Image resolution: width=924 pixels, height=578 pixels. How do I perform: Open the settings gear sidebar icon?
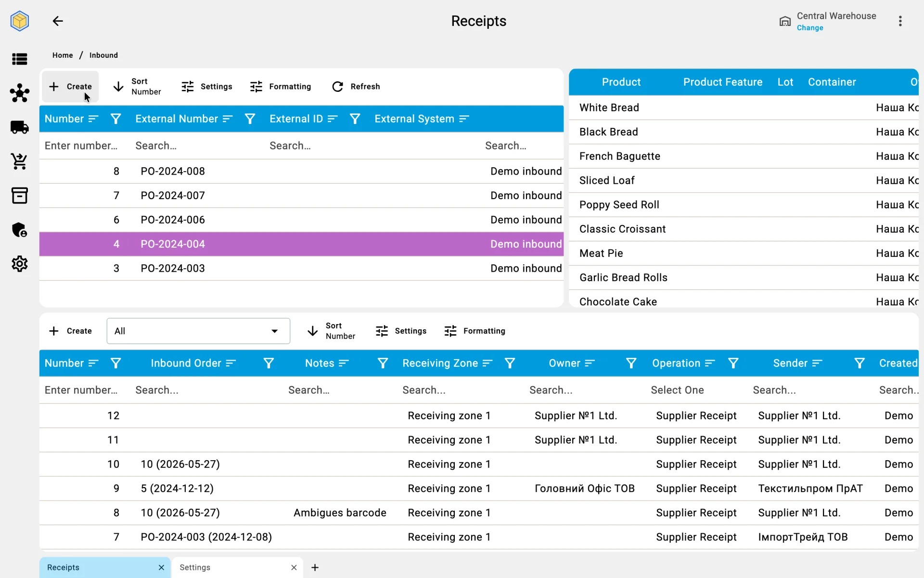[x=20, y=264]
